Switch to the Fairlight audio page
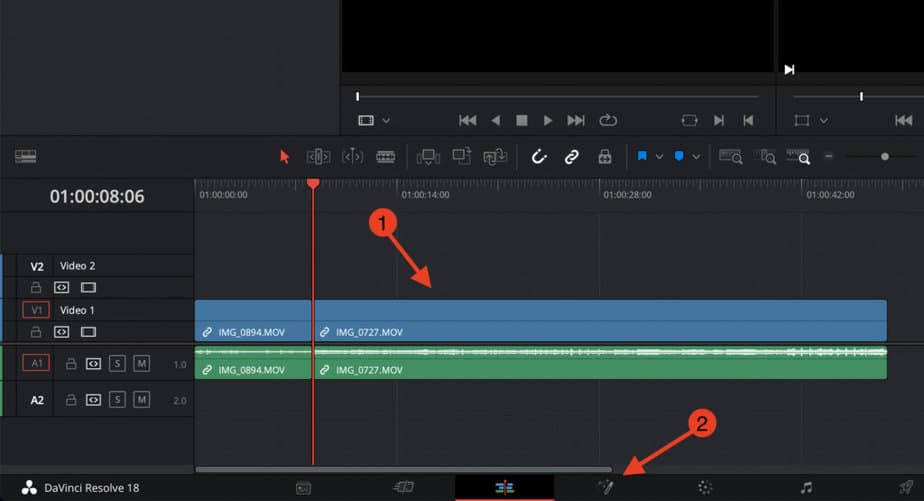 point(806,487)
